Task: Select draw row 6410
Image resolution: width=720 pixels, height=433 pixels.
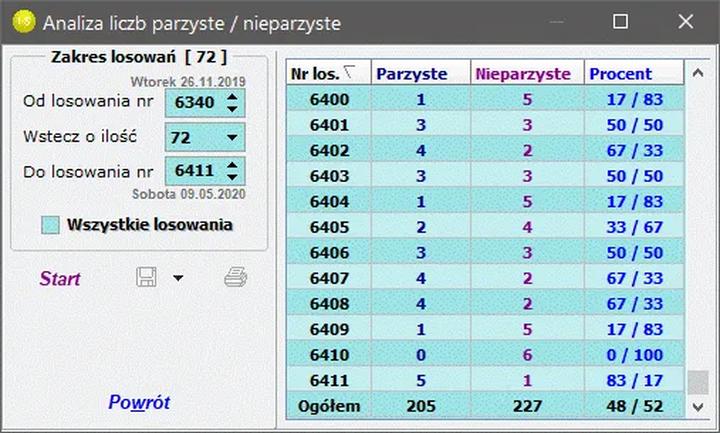Action: pyautogui.click(x=485, y=354)
